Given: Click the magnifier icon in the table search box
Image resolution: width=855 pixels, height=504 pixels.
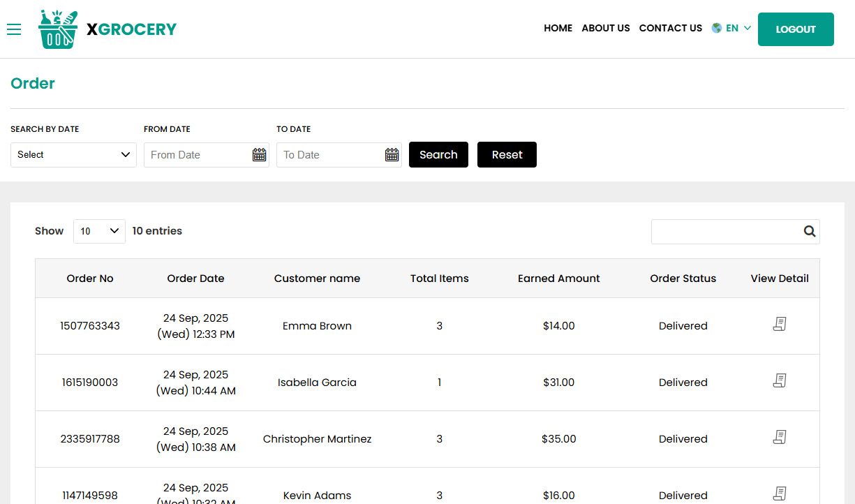Looking at the screenshot, I should (x=809, y=231).
